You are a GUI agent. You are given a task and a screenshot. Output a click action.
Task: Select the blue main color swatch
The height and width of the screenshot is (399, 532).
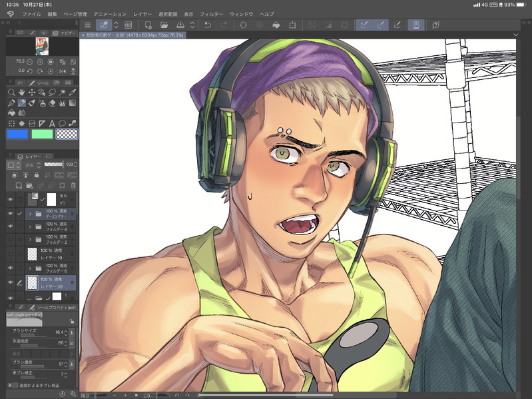tap(17, 135)
